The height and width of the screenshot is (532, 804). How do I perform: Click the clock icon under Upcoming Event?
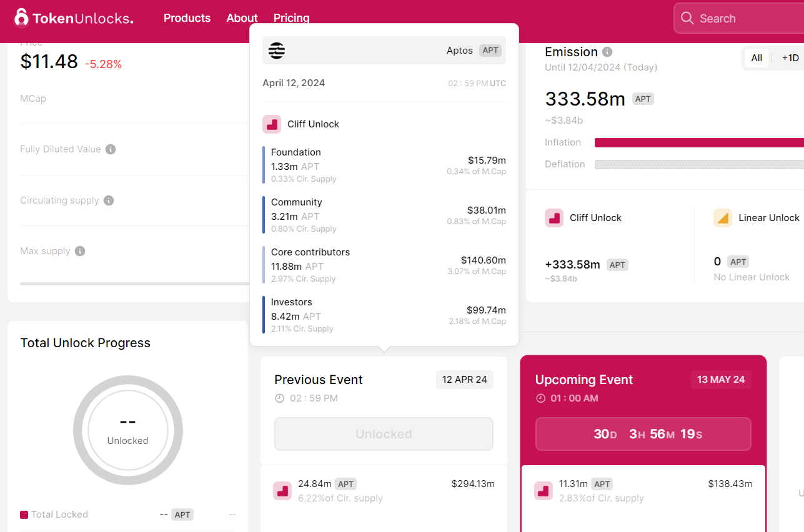click(x=540, y=398)
